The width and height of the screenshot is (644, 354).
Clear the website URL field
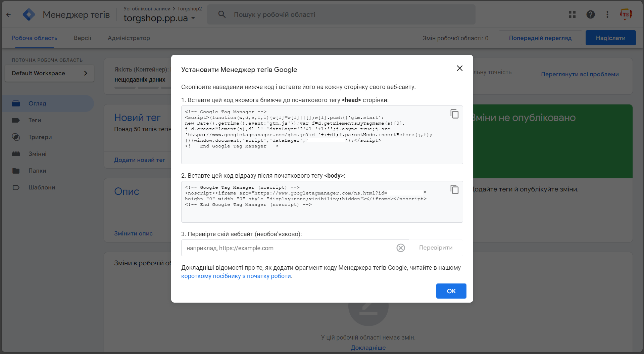401,248
